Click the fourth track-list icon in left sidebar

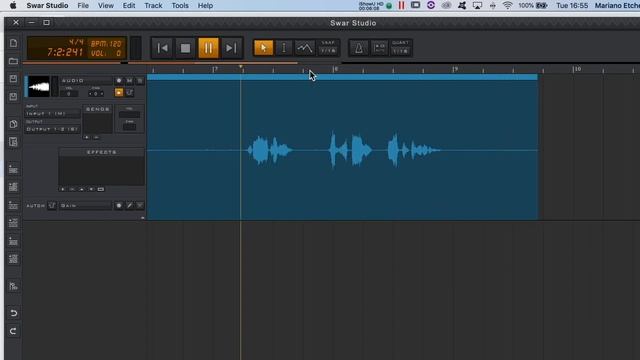click(13, 223)
